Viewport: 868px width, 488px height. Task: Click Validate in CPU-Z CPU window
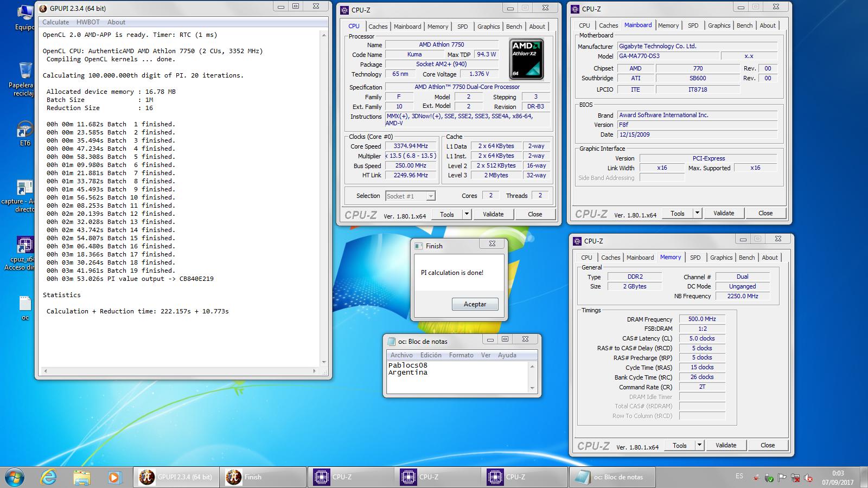pyautogui.click(x=493, y=214)
